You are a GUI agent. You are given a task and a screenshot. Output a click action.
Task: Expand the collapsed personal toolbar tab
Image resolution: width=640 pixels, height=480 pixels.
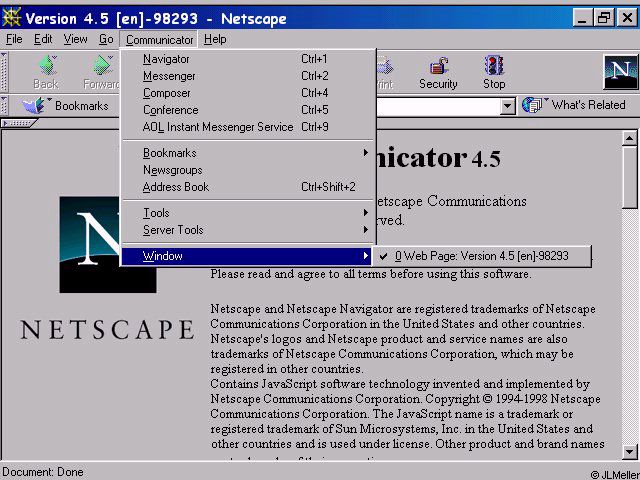[x=18, y=123]
